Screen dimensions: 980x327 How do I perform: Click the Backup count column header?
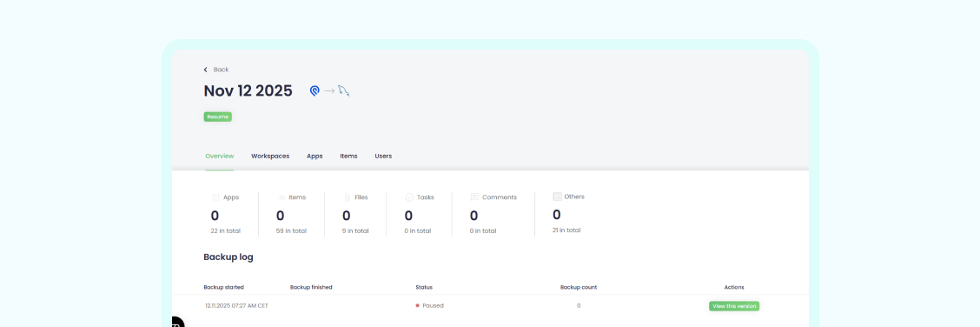click(x=579, y=287)
